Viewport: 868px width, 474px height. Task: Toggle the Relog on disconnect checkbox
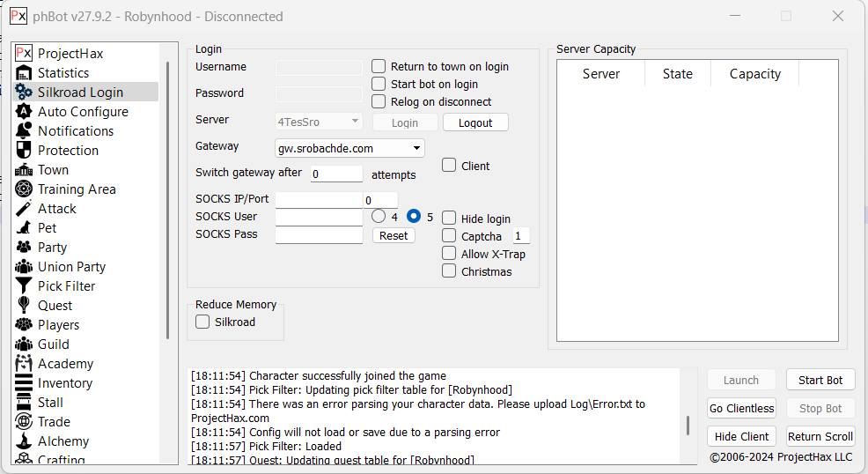[379, 101]
